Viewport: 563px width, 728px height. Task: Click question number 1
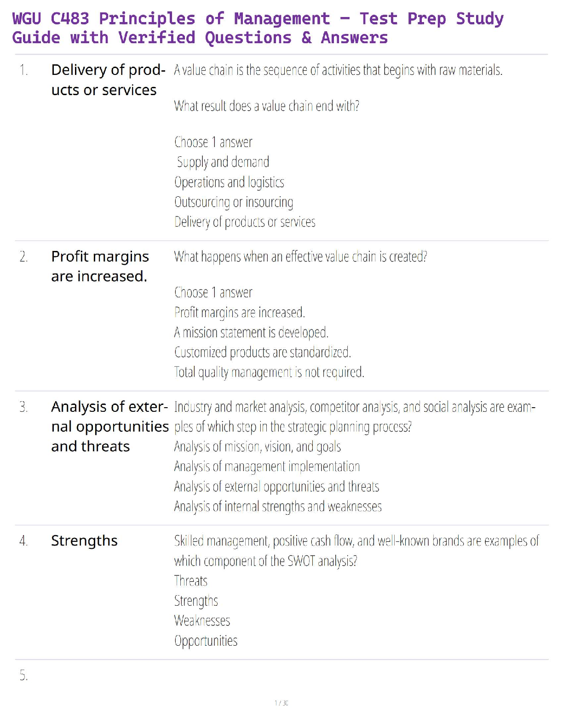coord(24,70)
